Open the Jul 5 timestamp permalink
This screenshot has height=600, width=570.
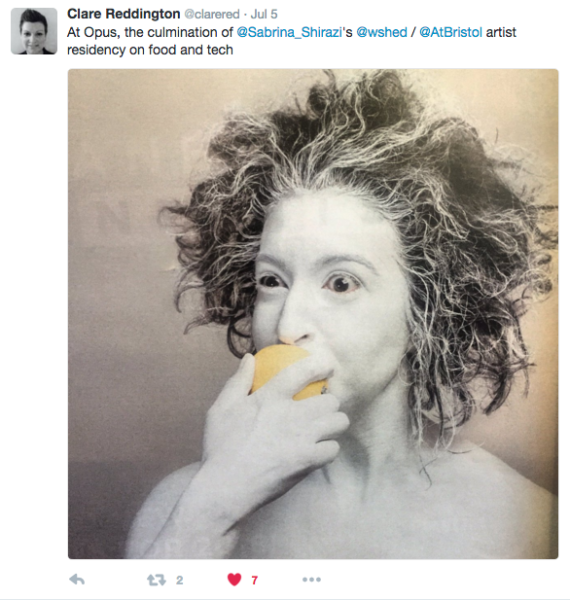point(264,14)
